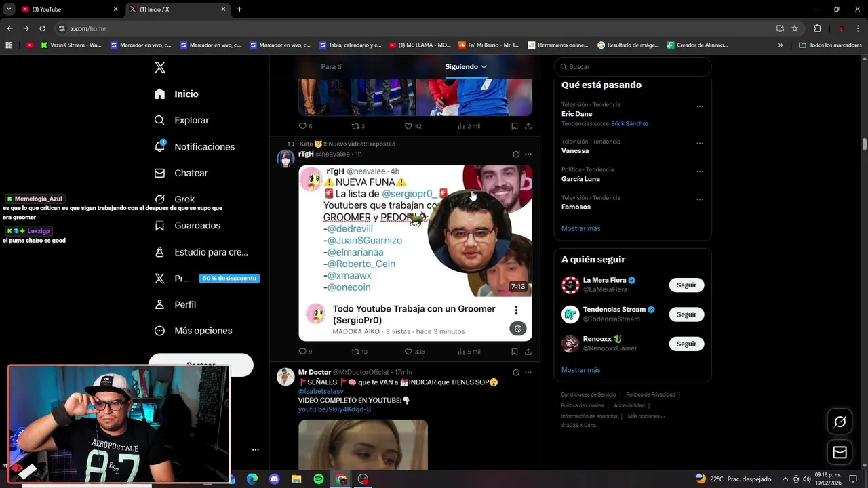
Task: Click the 50 % de descuento badge
Action: coord(229,278)
